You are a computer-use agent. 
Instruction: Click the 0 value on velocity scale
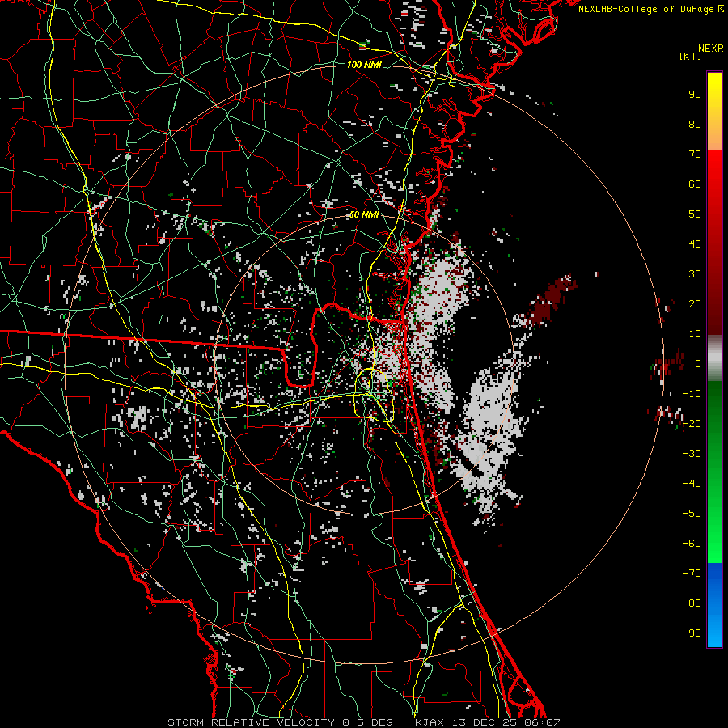(698, 364)
